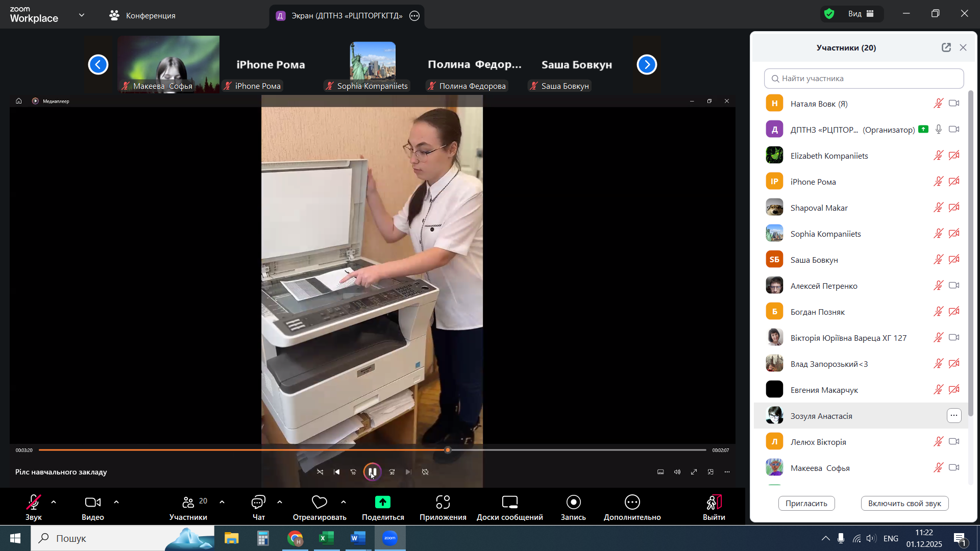Pop out the Participants panel

(946, 47)
